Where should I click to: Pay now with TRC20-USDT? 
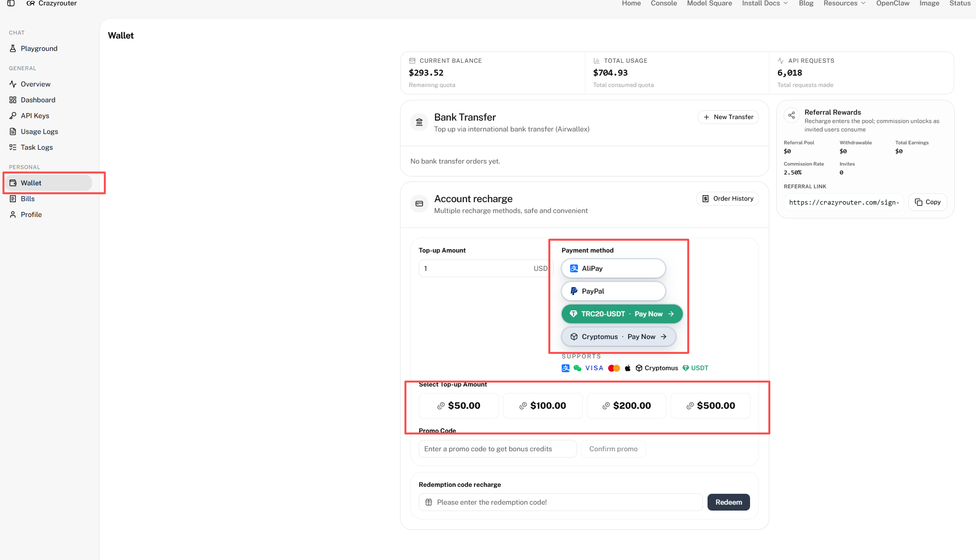coord(622,314)
